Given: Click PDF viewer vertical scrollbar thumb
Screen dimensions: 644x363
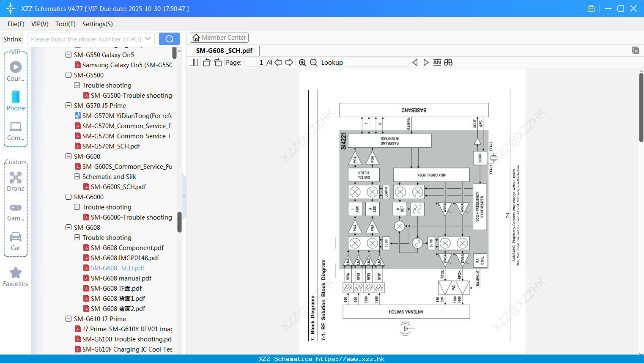Looking at the screenshot, I should [641, 107].
